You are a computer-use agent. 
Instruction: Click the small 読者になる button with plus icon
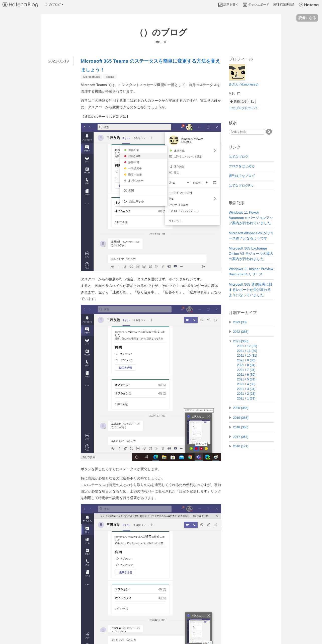[238, 102]
